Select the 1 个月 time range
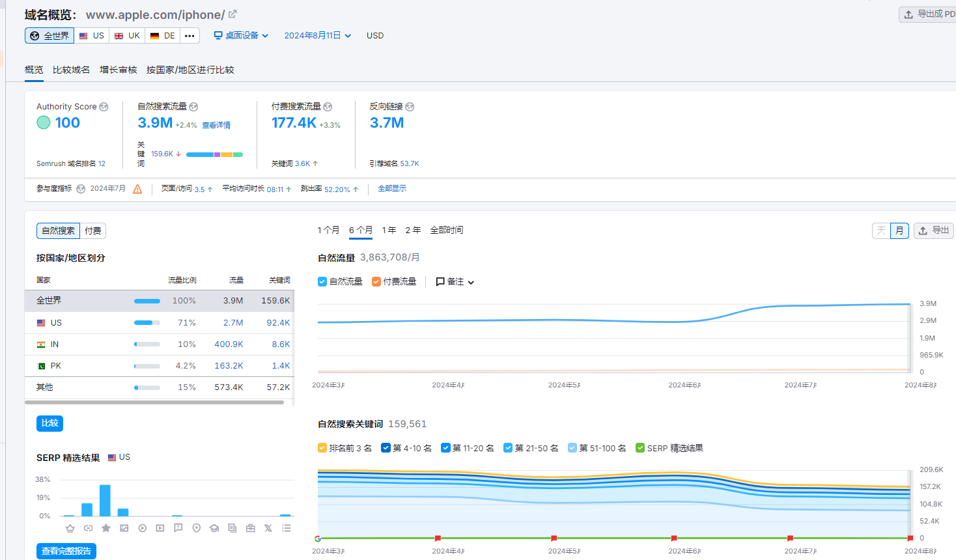 (x=328, y=230)
